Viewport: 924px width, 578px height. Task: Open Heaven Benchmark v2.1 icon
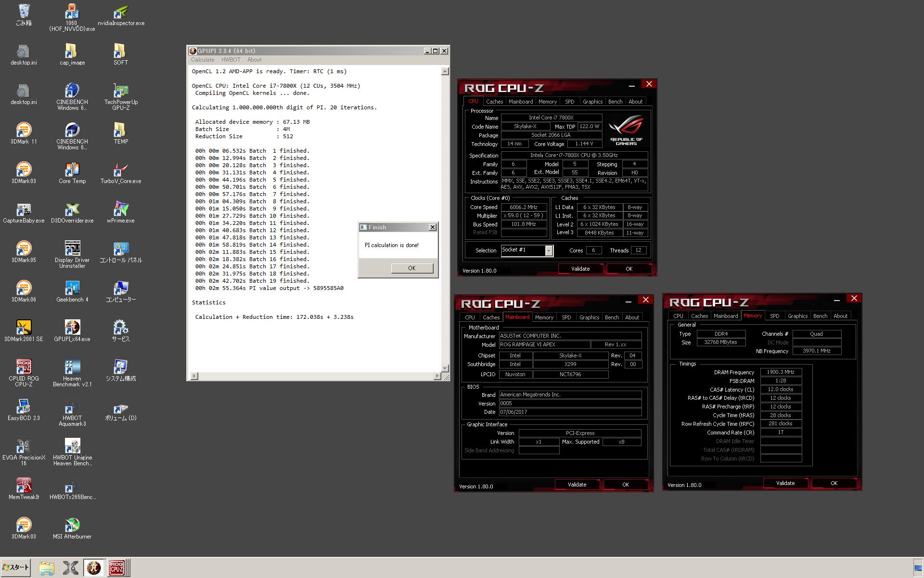coord(72,373)
